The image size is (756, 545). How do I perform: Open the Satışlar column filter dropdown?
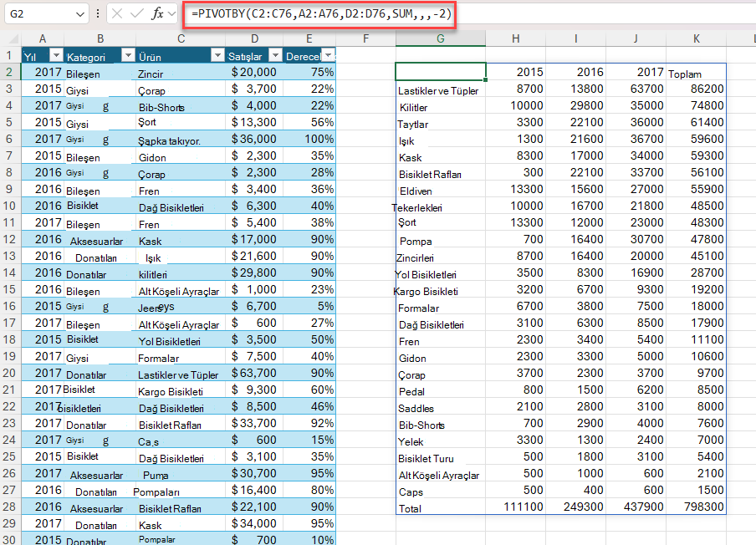point(275,55)
